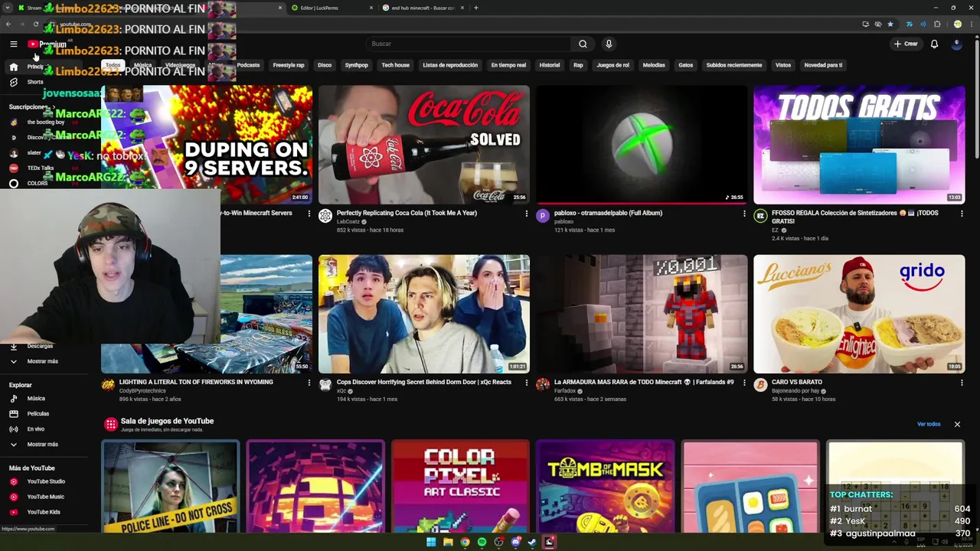
Task: Expand Mostrar más below Descargas
Action: tap(42, 361)
